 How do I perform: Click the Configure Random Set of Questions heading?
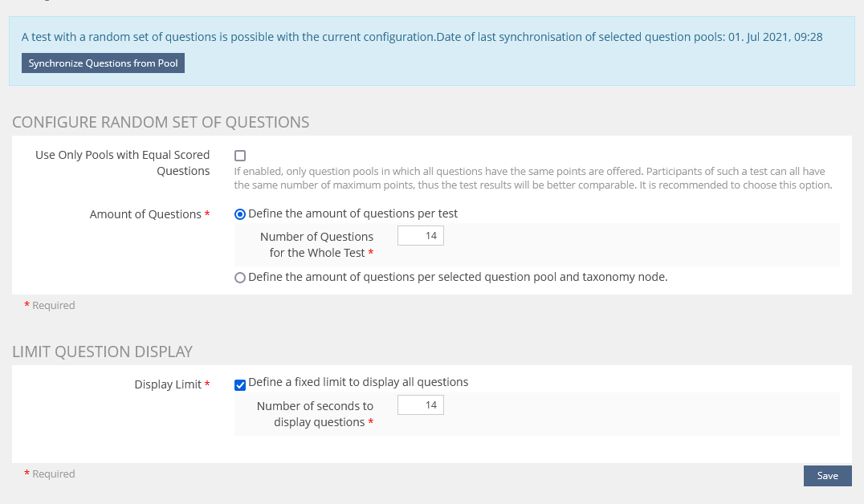tap(161, 122)
